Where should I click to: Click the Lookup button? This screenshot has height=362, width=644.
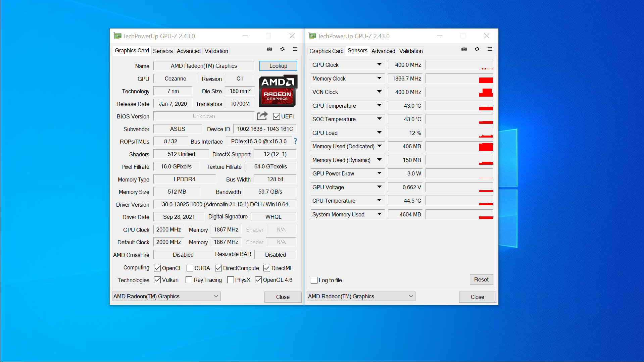278,66
